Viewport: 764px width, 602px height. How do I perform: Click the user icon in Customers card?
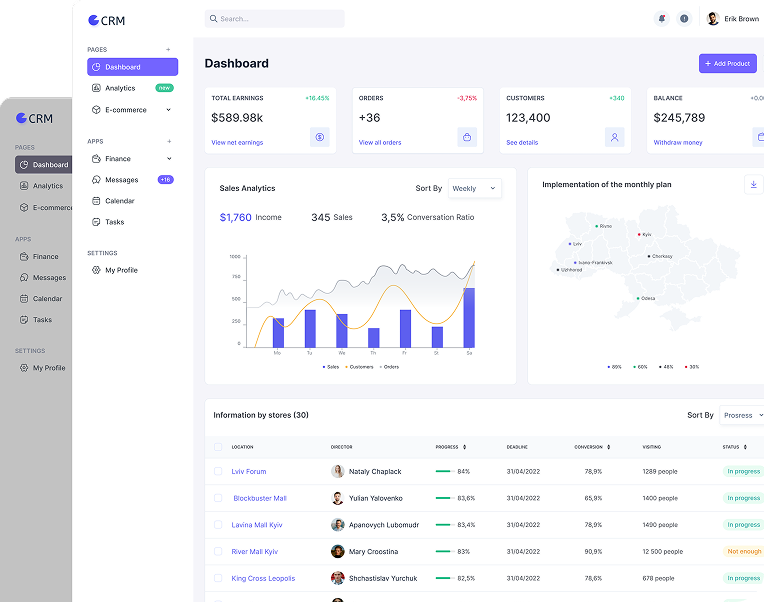[x=615, y=137]
